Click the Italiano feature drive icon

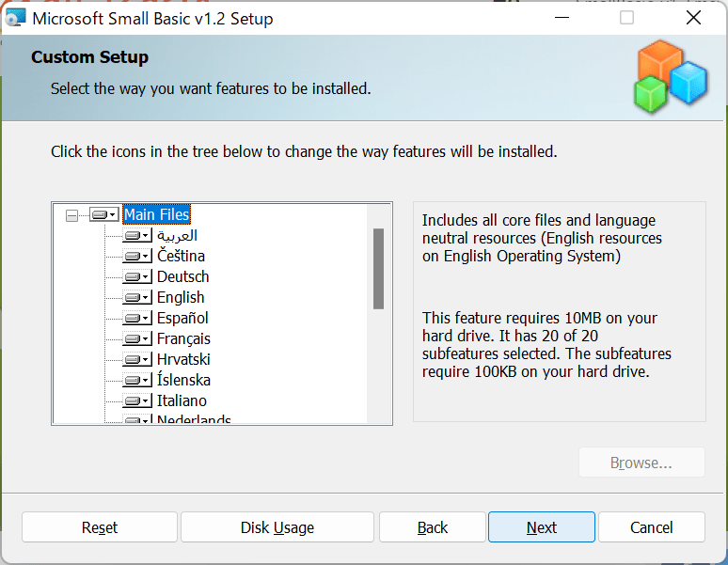[x=137, y=401]
